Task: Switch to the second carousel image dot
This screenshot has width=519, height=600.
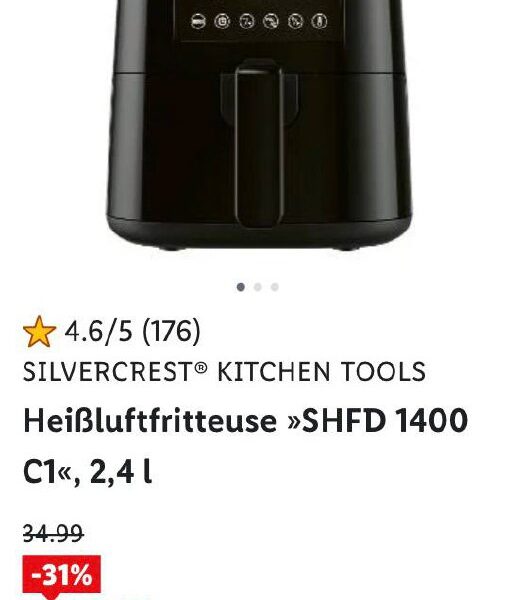Action: (x=258, y=287)
